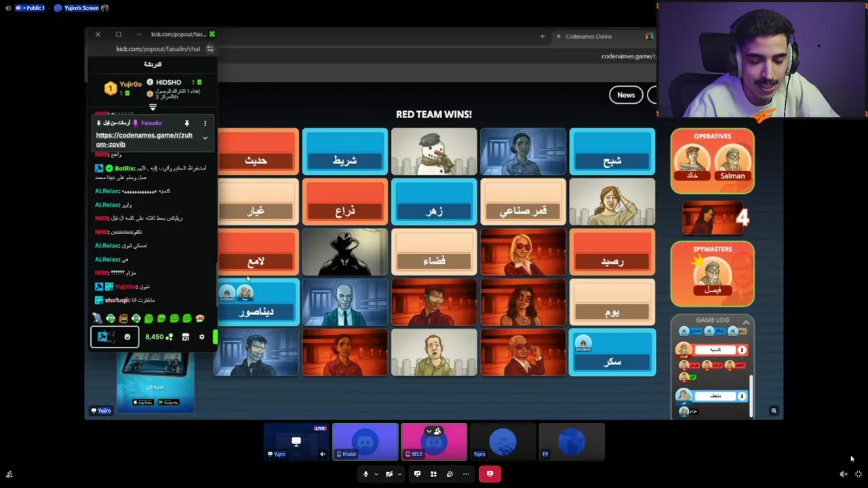Open the activities icon in call bar
868x488 pixels.
point(433,474)
